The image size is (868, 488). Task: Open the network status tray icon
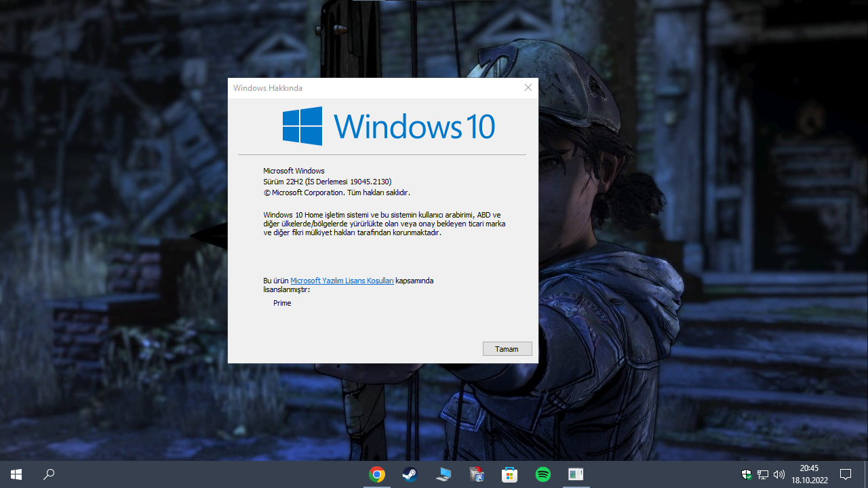(763, 474)
